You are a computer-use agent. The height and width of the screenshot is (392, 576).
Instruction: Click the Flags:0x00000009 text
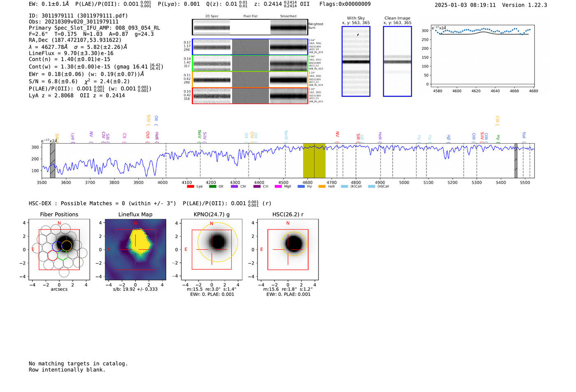pos(345,4)
